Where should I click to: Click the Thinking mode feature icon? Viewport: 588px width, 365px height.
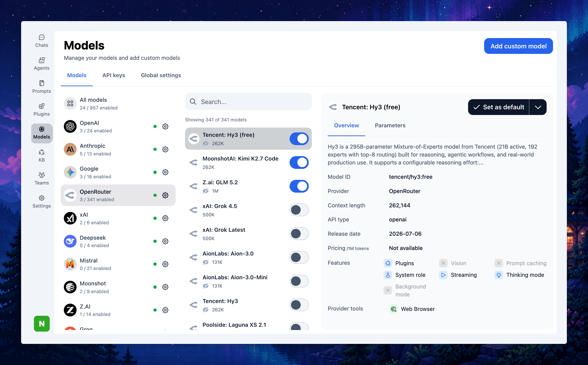[x=499, y=275]
